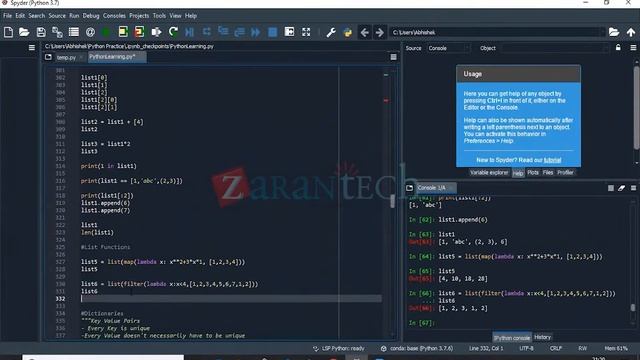The image size is (640, 360).
Task: Stop console kernel square button
Action: point(611,188)
